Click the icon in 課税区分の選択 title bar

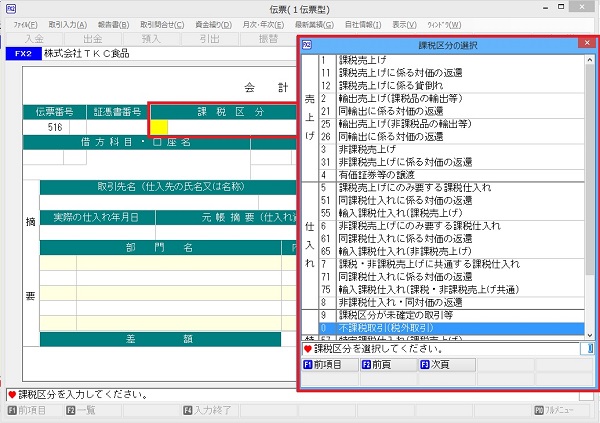(307, 45)
